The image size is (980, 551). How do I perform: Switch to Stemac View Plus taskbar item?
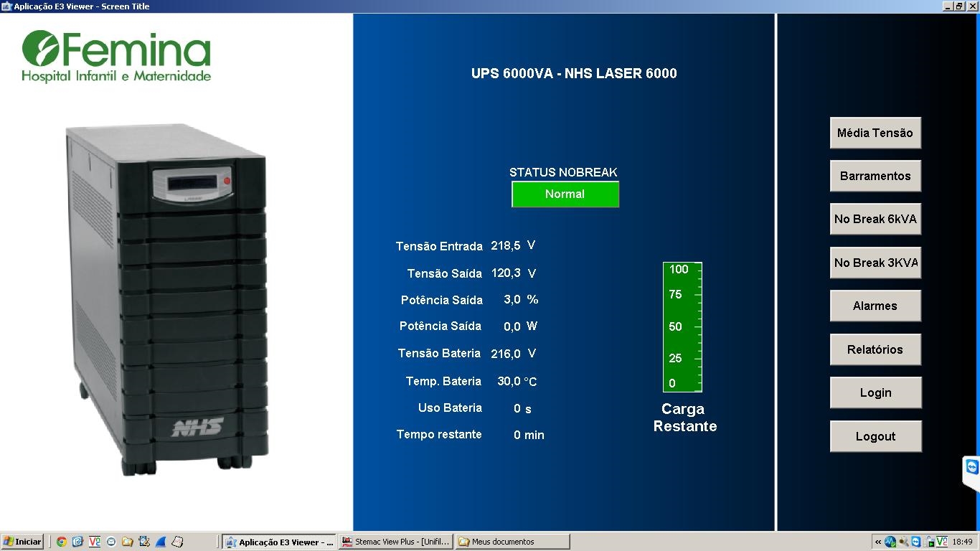(396, 542)
